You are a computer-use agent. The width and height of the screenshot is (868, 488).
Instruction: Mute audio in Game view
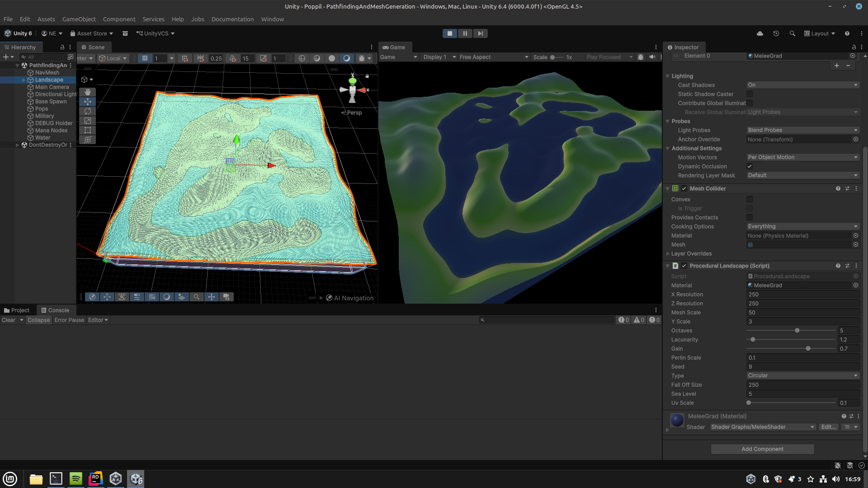(652, 57)
